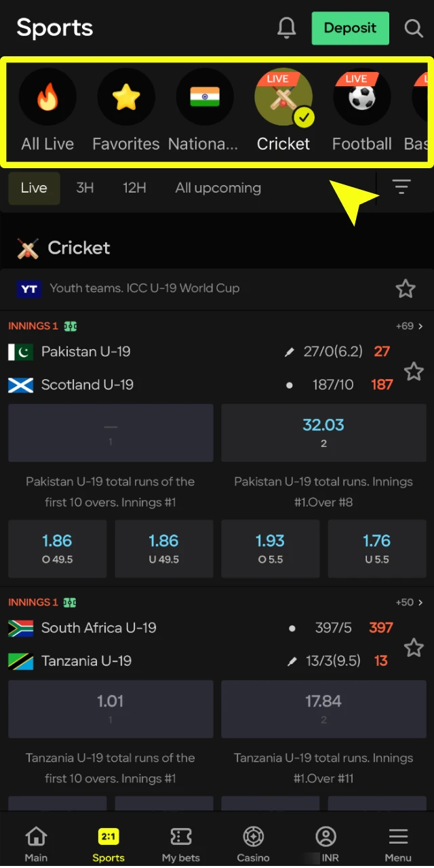This screenshot has height=868, width=434.
Task: Switch to the Football sport icon
Action: point(362,97)
